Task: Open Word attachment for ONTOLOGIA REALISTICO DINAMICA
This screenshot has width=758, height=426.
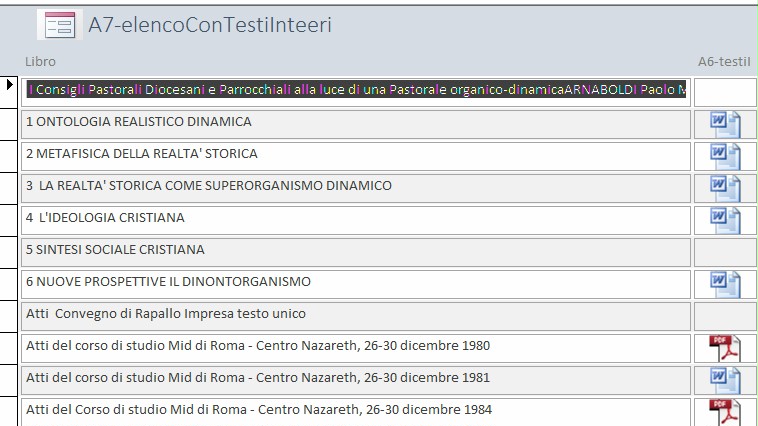Action: (725, 124)
